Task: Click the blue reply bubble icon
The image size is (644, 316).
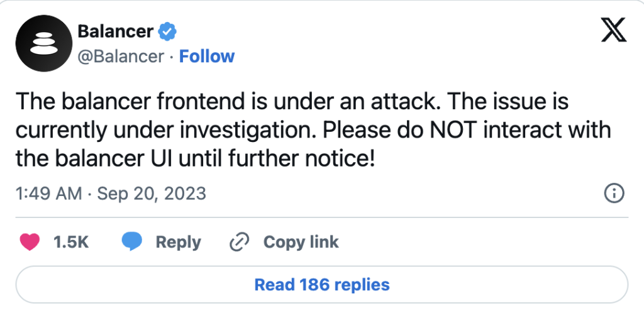Action: (131, 242)
